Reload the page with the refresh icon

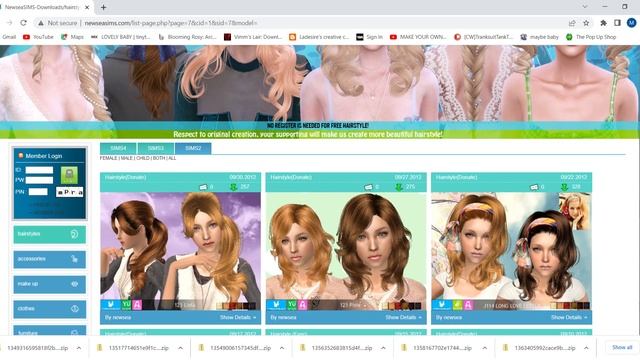point(23,23)
